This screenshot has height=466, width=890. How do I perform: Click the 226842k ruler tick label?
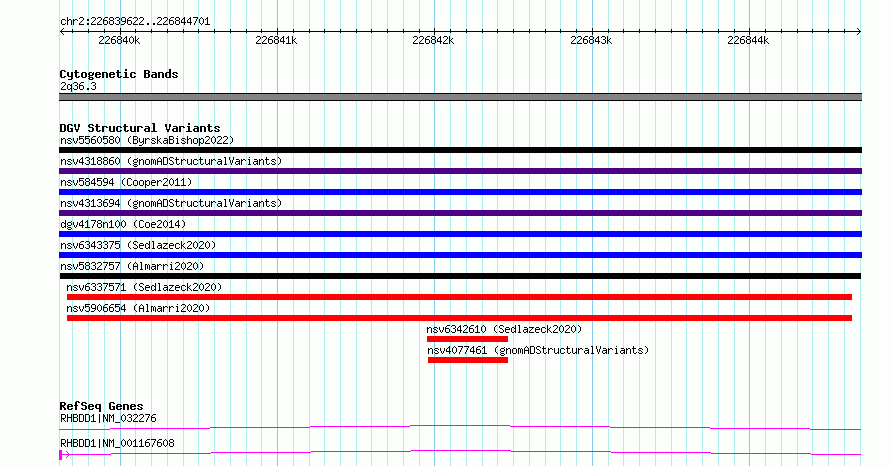pyautogui.click(x=433, y=40)
